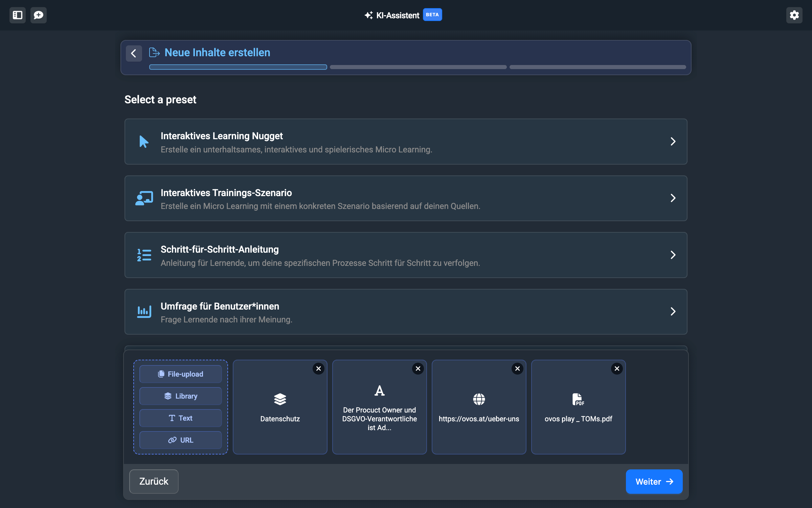Click the Trainings-Szenario presenter icon
This screenshot has width=812, height=508.
coord(144,198)
